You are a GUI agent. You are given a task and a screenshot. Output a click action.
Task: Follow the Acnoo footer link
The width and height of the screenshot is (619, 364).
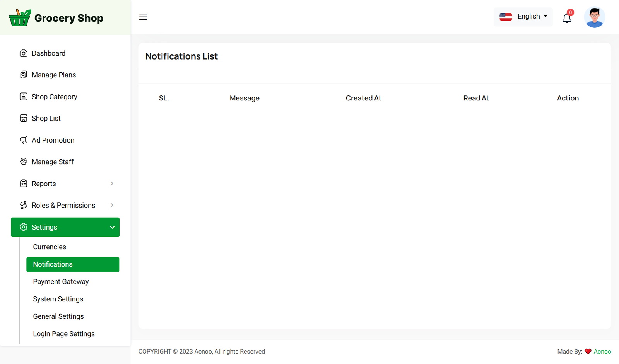602,352
